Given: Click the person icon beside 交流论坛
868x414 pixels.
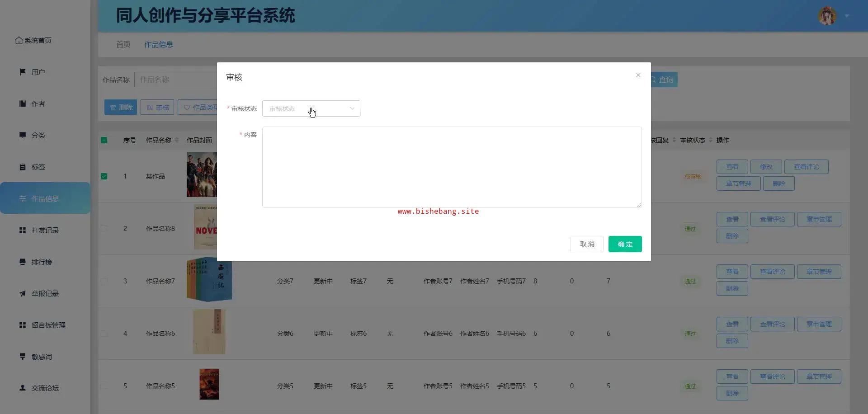Looking at the screenshot, I should (x=23, y=388).
